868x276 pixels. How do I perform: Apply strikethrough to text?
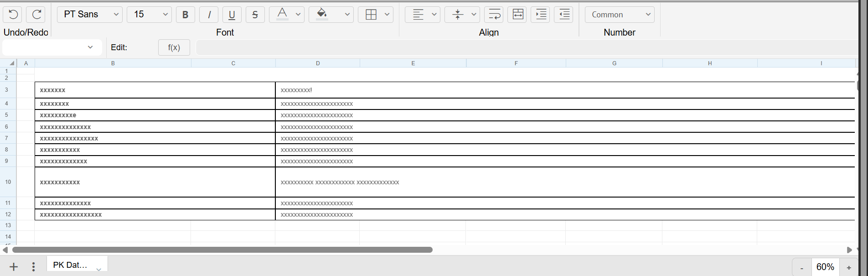pos(255,15)
